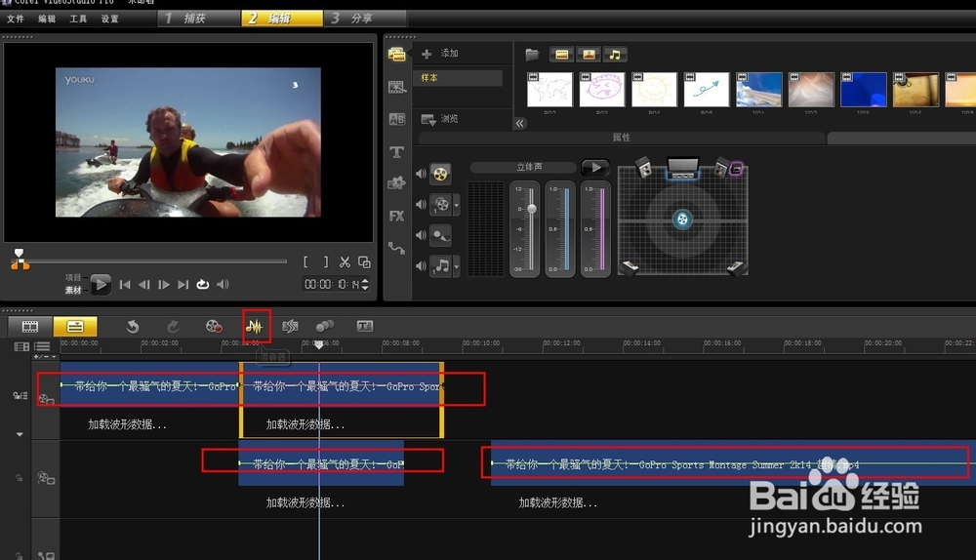Open the Transitions (AB) library icon
Screen dimensions: 976x560
(x=396, y=119)
